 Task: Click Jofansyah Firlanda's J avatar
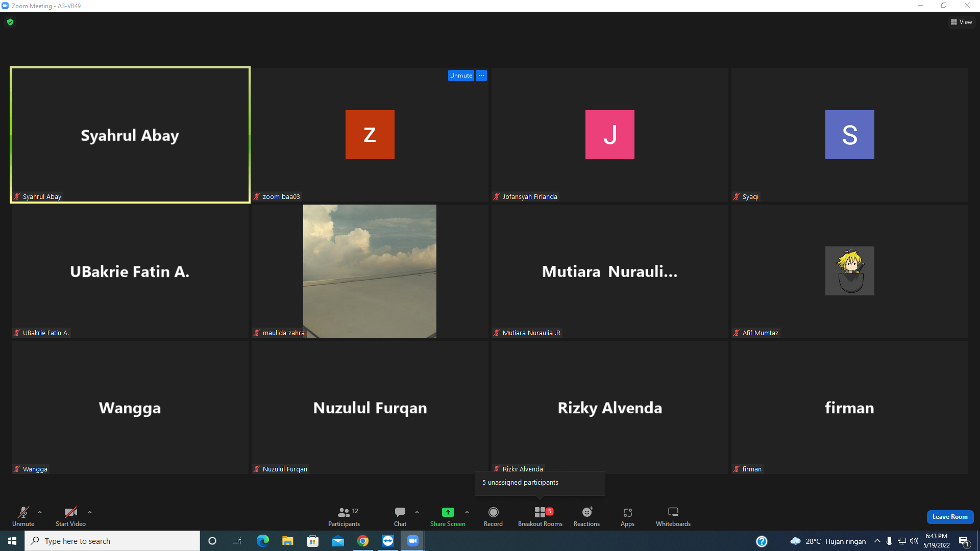(x=610, y=135)
